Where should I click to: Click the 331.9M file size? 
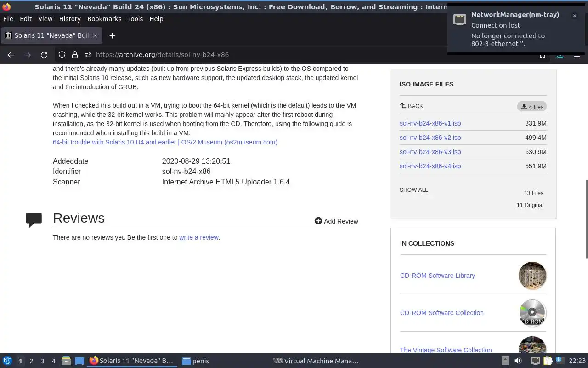536,123
